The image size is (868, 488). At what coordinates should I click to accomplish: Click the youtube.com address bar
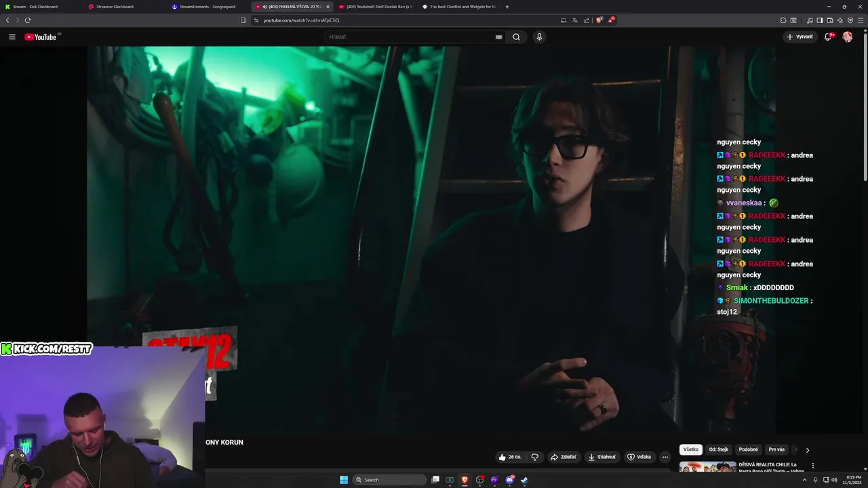407,20
